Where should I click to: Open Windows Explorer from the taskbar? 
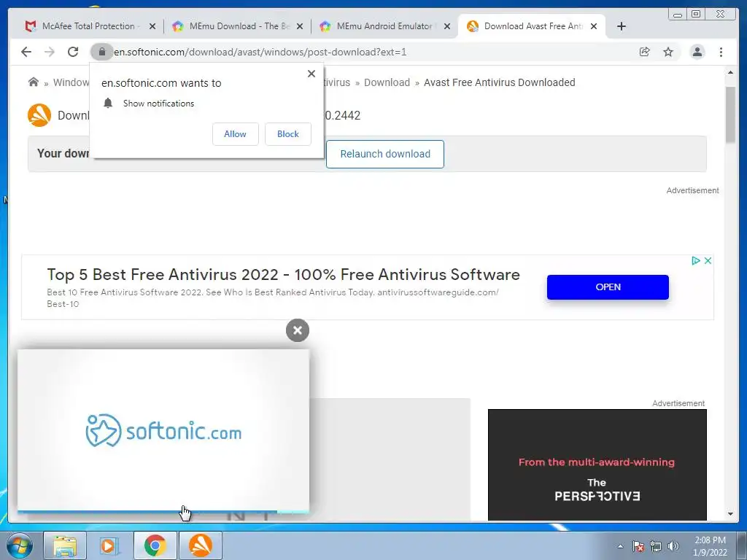point(65,545)
